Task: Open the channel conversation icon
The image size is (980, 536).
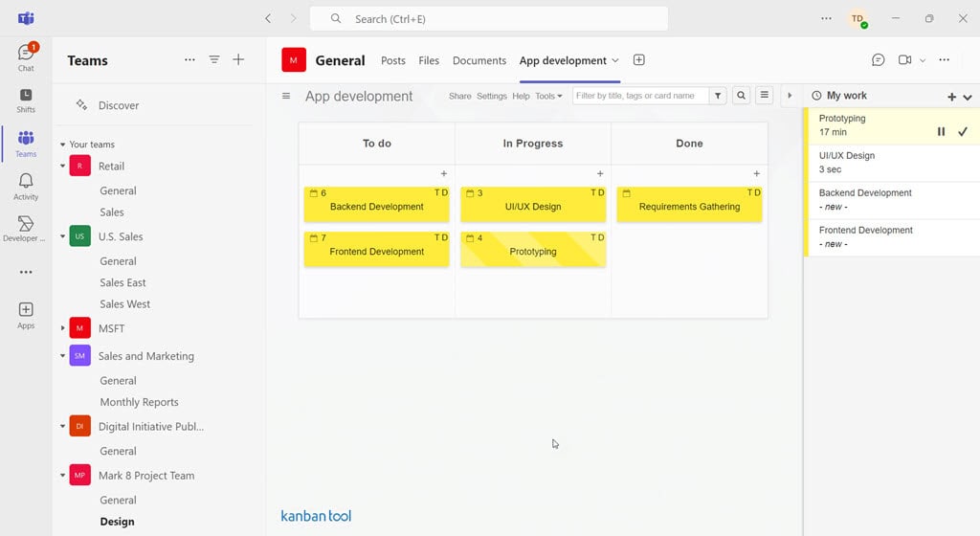Action: [879, 60]
